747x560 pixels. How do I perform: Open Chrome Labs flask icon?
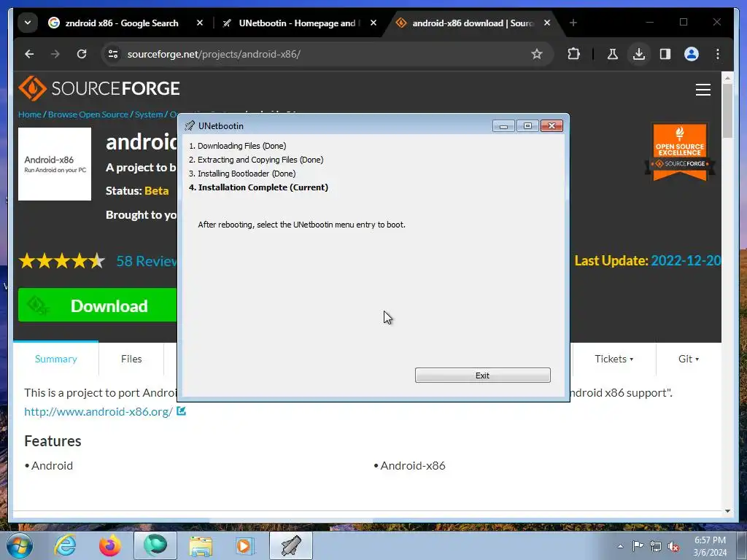coord(612,54)
